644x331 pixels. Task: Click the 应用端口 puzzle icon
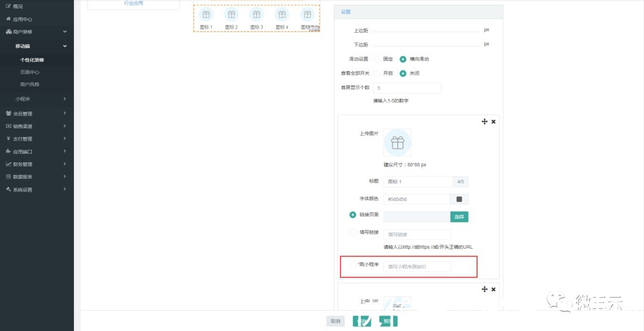click(x=8, y=151)
